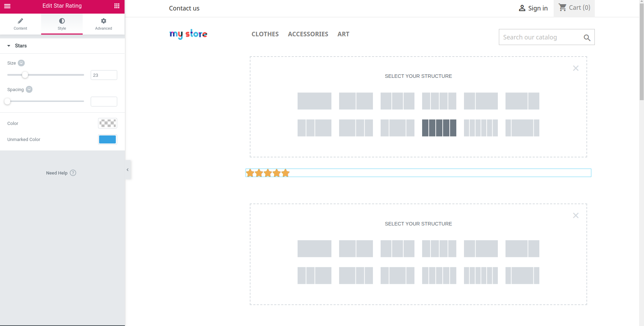Open the ART menu item
The height and width of the screenshot is (326, 644).
point(343,34)
